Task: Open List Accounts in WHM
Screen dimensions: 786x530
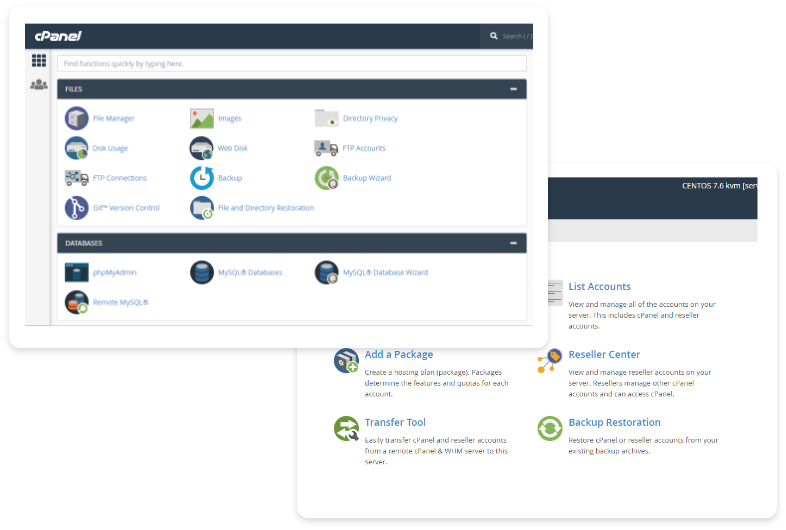Action: click(600, 286)
